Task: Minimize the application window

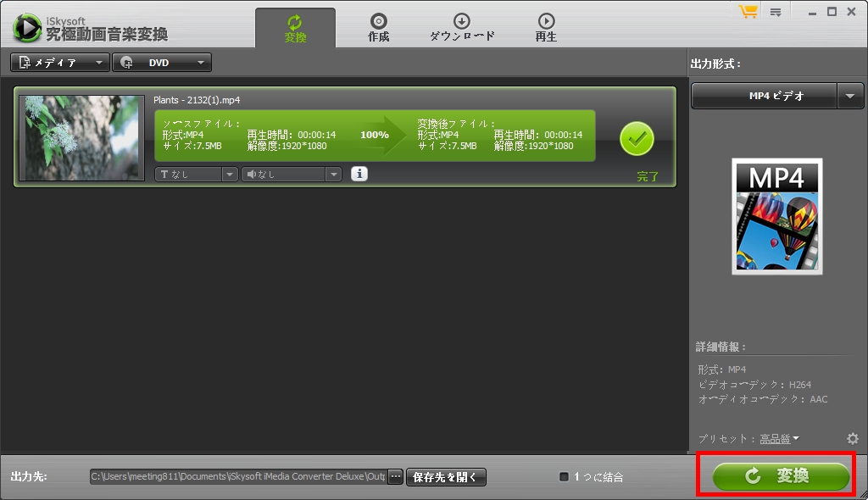Action: pos(812,12)
